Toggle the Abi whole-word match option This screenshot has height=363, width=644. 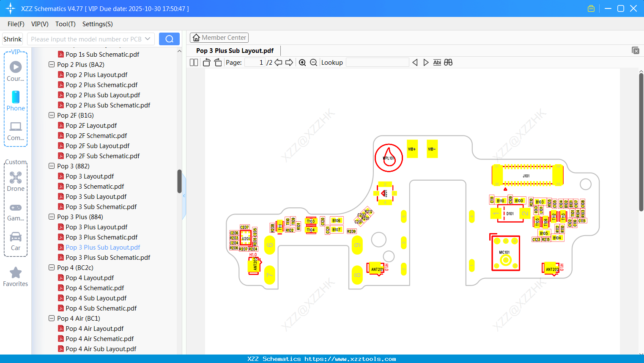pos(437,62)
